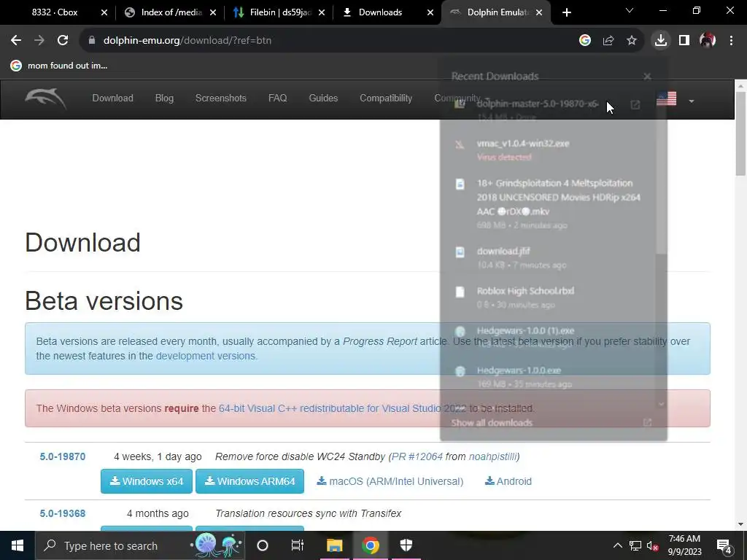Image resolution: width=747 pixels, height=560 pixels.
Task: View site information via the lock icon
Action: [92, 41]
